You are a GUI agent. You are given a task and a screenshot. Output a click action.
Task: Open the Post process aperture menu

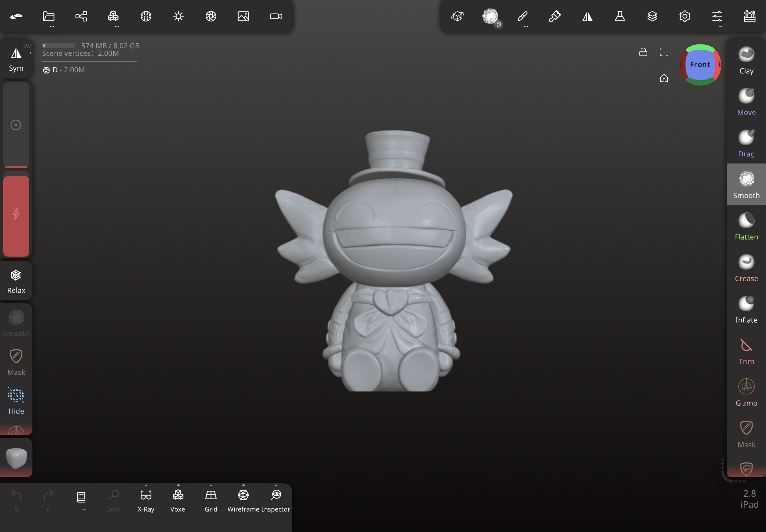211,16
